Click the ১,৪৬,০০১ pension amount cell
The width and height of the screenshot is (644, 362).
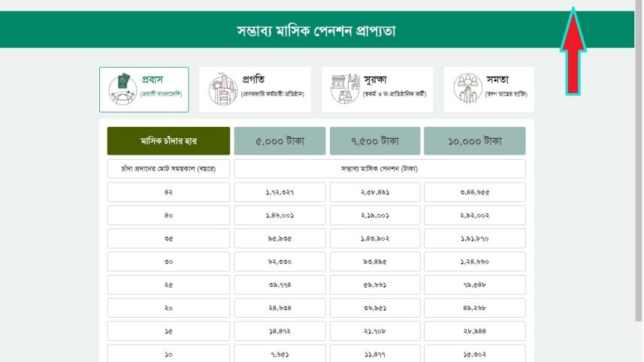click(280, 216)
